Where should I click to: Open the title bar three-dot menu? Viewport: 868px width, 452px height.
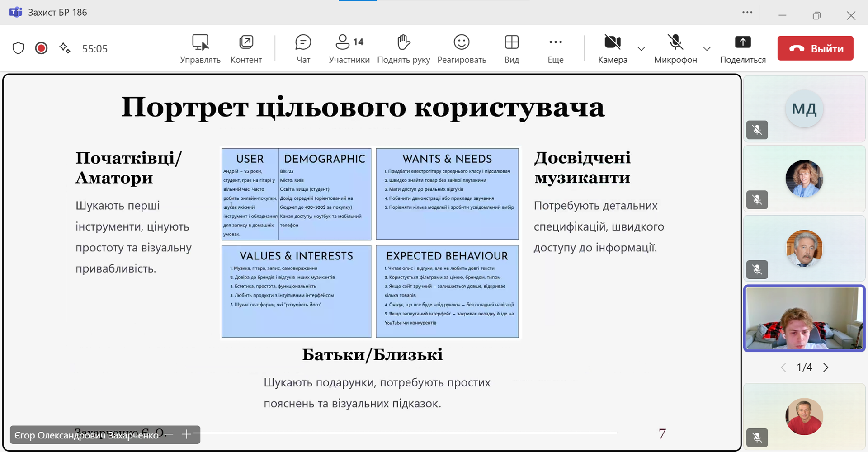point(747,13)
